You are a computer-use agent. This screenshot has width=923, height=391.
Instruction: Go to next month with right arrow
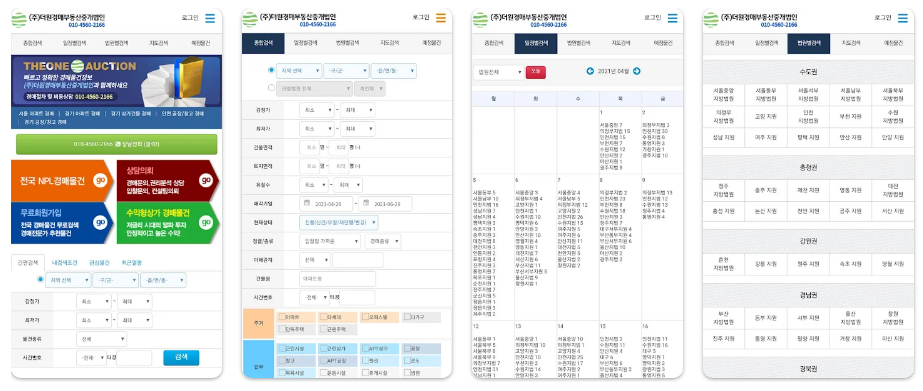(x=636, y=71)
